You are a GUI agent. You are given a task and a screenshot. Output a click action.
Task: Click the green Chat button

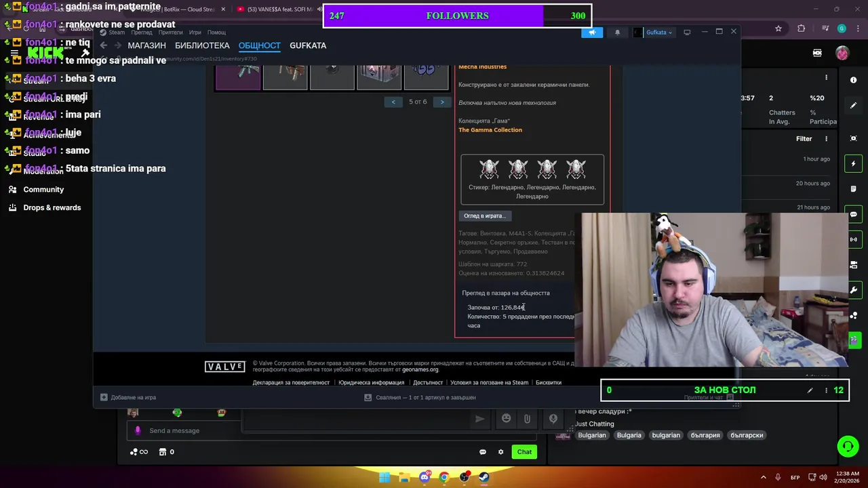(x=524, y=452)
